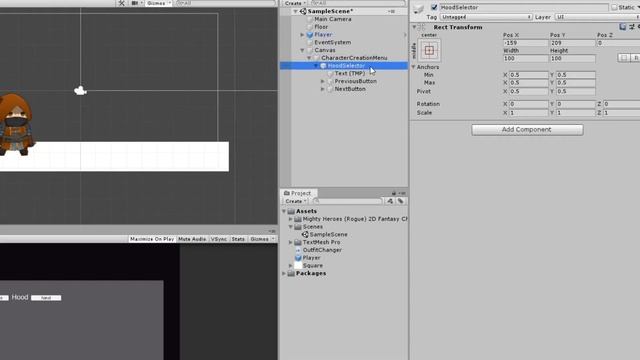Click the anchor presets icon in Rect Transform
Screen dimensions: 640x360
coord(429,50)
